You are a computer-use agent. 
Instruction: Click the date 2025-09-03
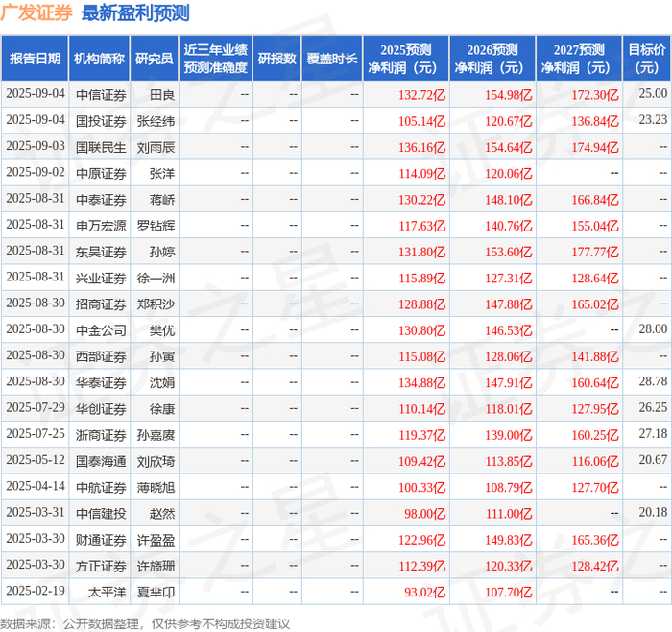coord(36,145)
